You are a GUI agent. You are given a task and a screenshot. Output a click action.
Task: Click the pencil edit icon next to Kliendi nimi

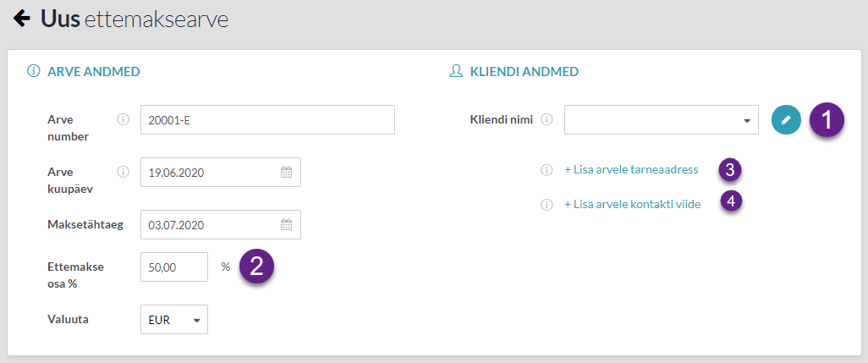tap(786, 119)
